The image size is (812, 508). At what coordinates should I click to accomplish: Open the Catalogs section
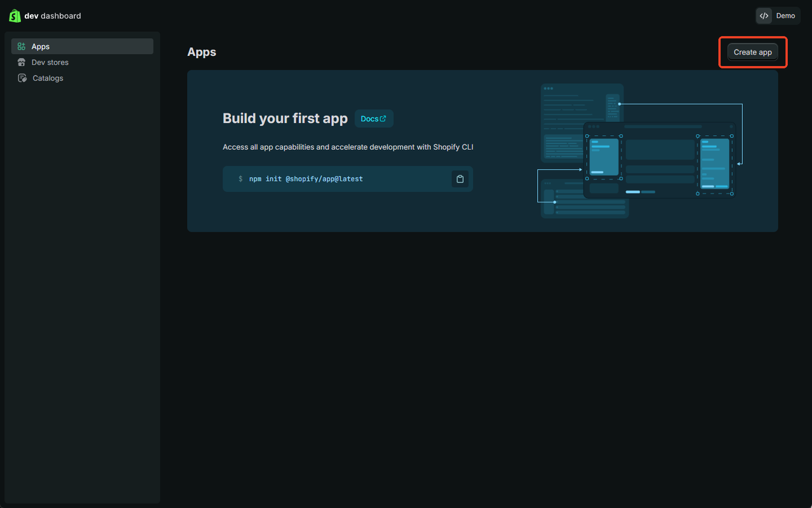click(48, 78)
